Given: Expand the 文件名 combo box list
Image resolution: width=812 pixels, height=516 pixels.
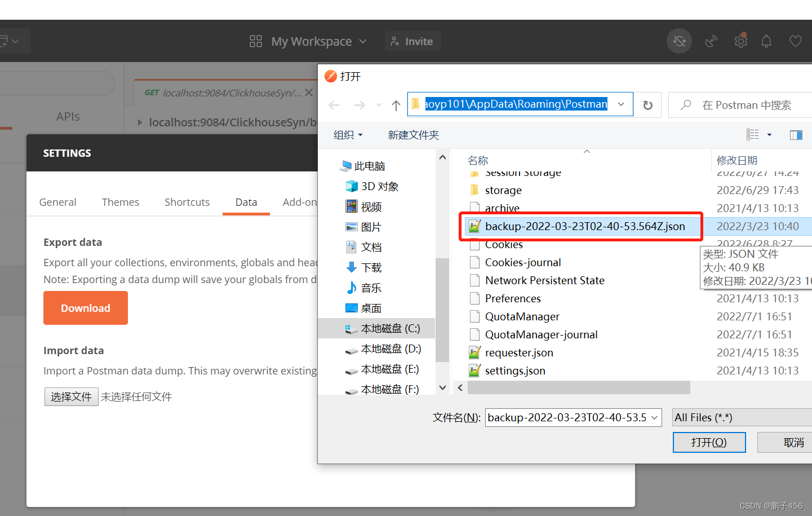Looking at the screenshot, I should pos(654,418).
